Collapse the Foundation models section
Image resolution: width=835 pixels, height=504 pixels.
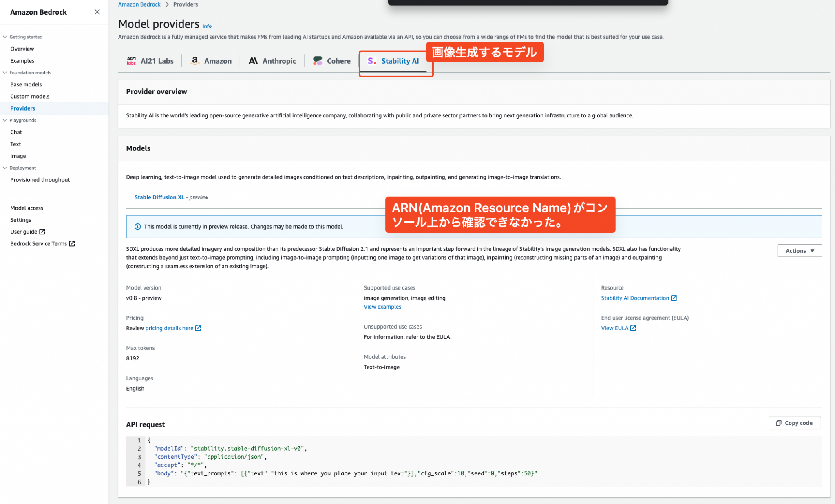(x=4, y=72)
